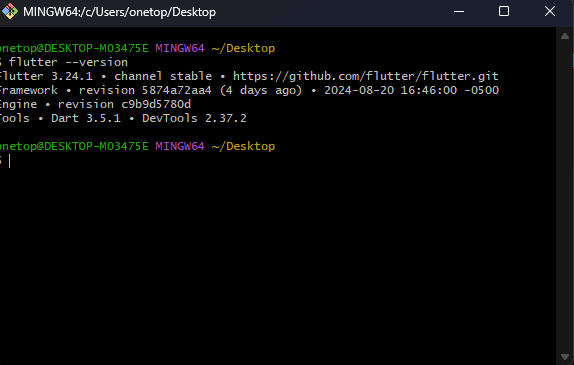This screenshot has height=365, width=574.
Task: Maximize the MINGW64 terminal window
Action: [x=504, y=11]
